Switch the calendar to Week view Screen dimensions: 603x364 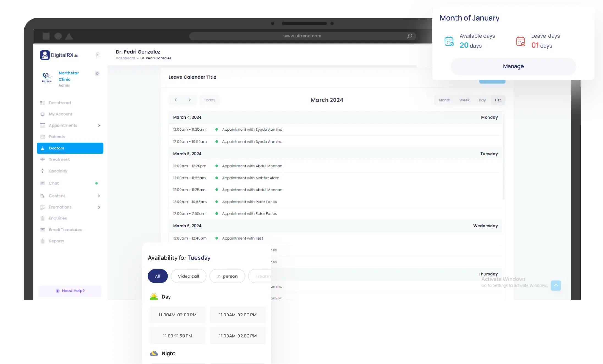(464, 100)
